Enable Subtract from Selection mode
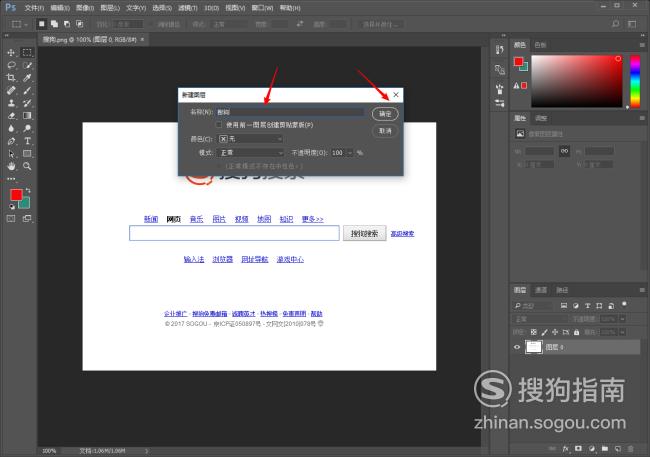 67,24
